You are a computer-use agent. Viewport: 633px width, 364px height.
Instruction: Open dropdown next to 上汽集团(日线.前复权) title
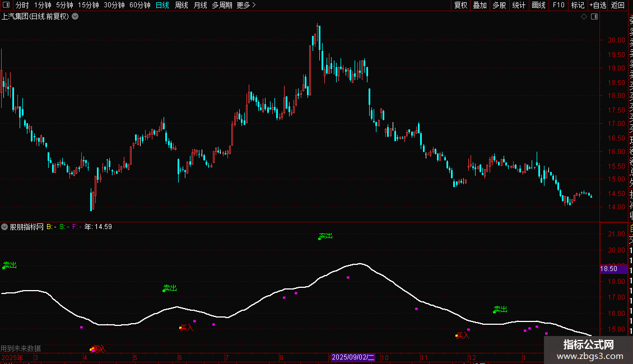point(75,17)
